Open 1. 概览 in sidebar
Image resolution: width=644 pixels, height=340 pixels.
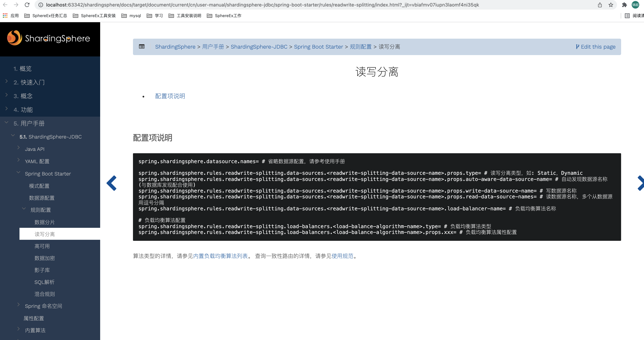pyautogui.click(x=23, y=69)
